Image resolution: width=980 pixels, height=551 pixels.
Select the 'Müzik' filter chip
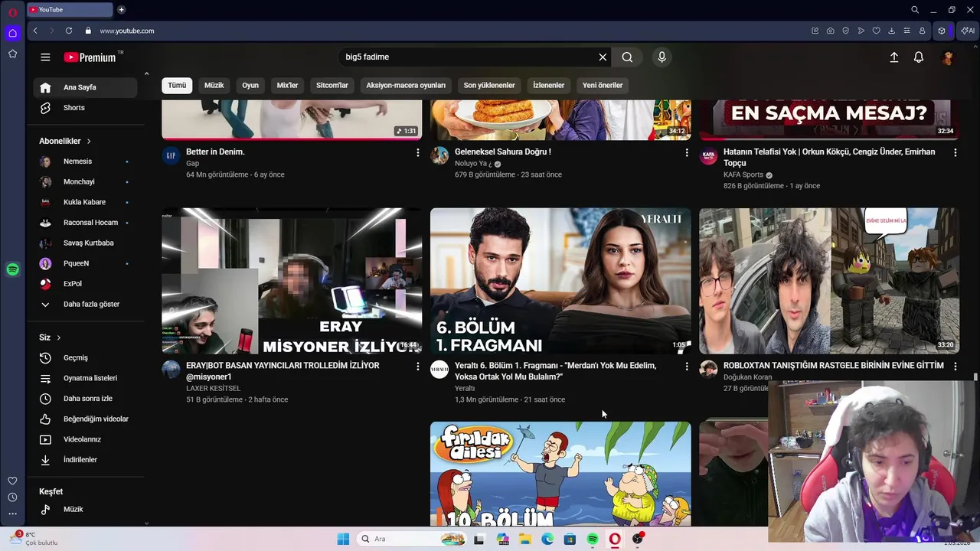(x=214, y=85)
